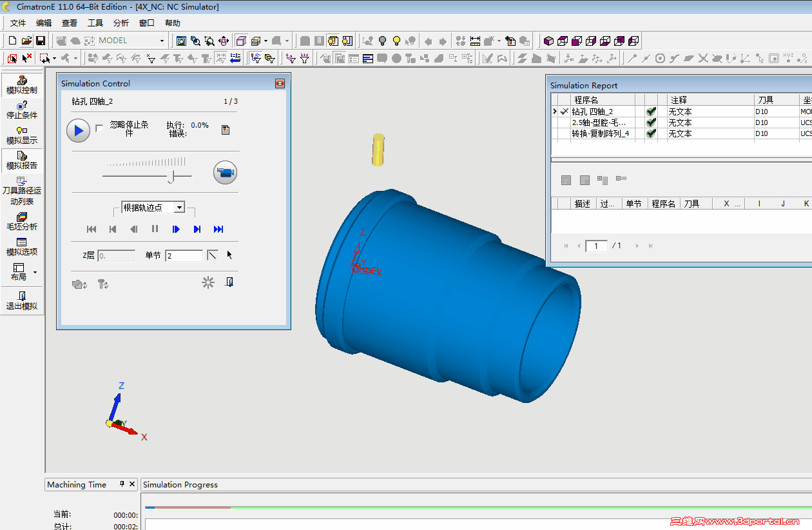The height and width of the screenshot is (530, 812).
Task: Click the simulation speed slider handle
Action: (x=171, y=177)
